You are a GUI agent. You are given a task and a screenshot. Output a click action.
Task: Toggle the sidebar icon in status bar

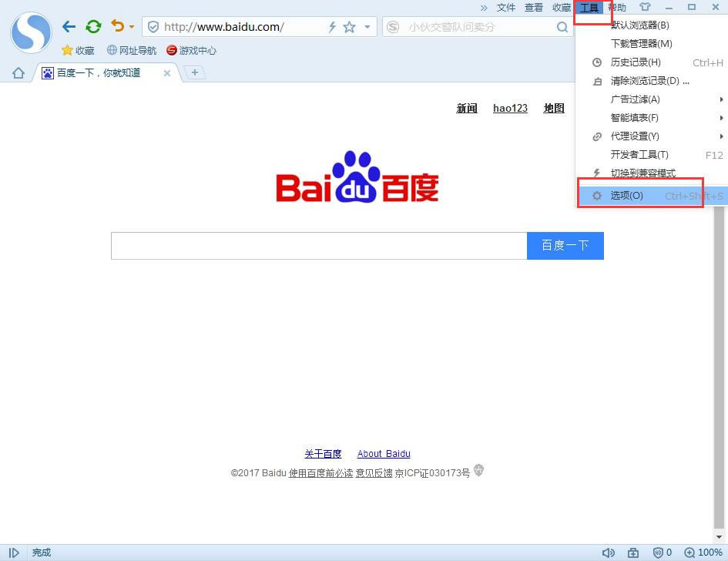click(14, 553)
